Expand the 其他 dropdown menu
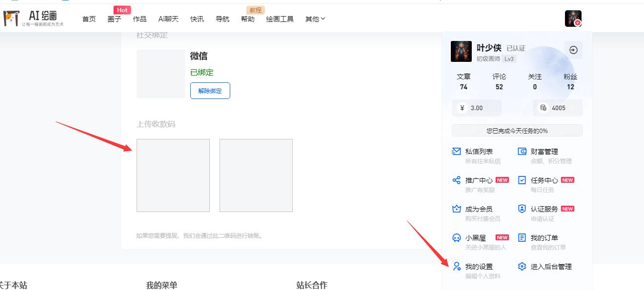This screenshot has height=290, width=644. pyautogui.click(x=315, y=19)
